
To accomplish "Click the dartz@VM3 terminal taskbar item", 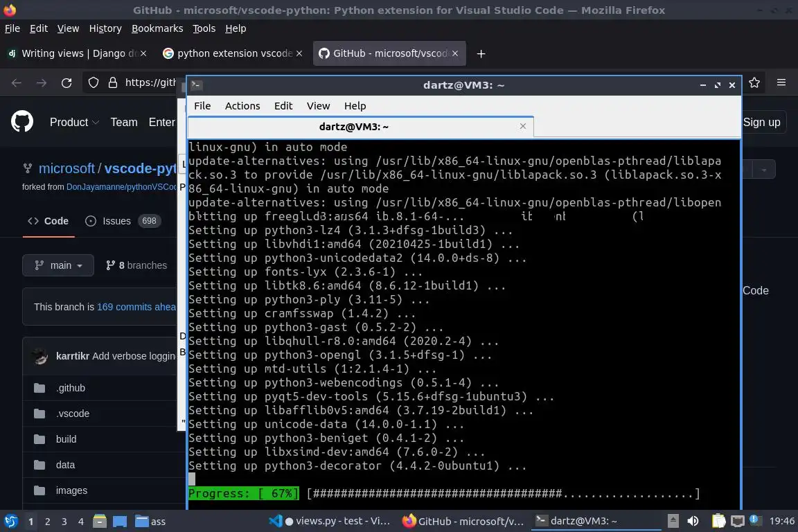I will (596, 521).
